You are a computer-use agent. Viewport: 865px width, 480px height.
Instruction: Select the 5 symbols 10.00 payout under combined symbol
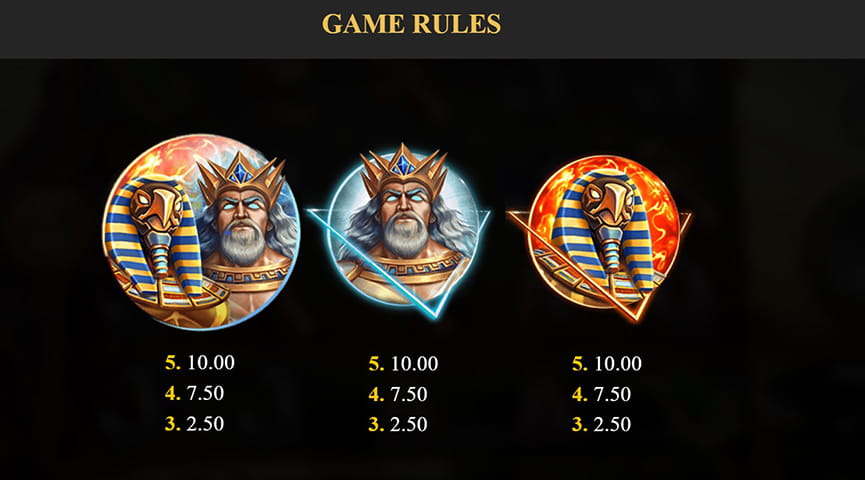tap(200, 362)
